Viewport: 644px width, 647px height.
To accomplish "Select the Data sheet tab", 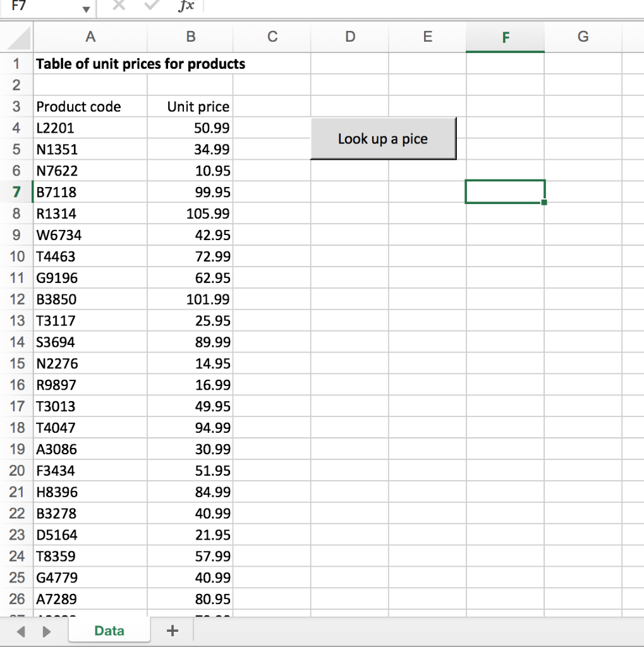I will point(109,631).
